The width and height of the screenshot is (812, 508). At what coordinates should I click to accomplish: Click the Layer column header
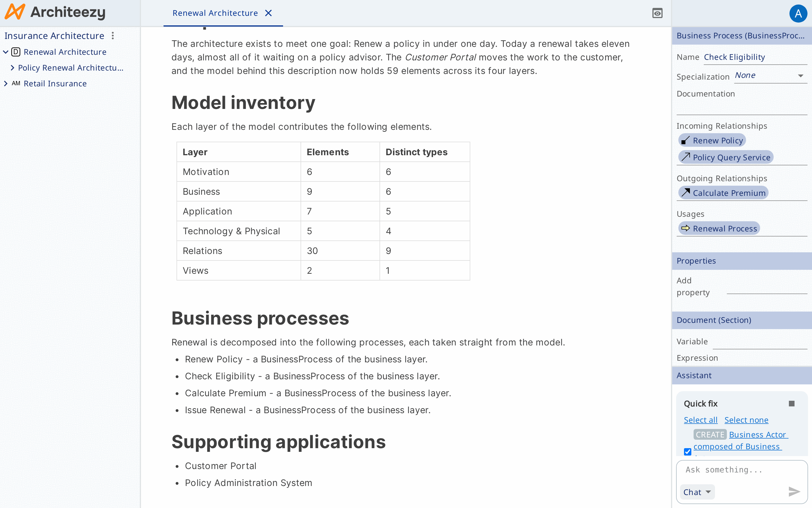tap(195, 152)
